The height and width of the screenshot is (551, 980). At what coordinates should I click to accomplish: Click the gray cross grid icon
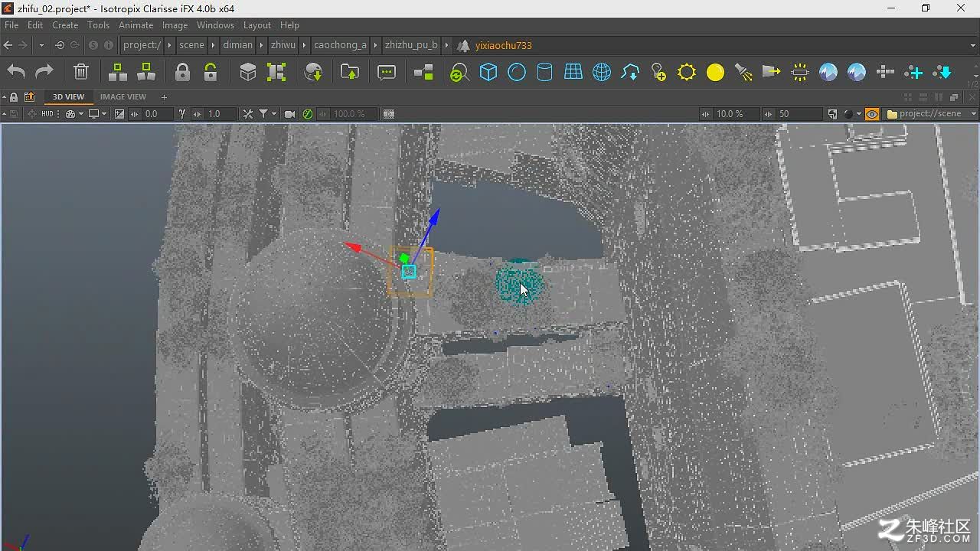click(x=885, y=72)
